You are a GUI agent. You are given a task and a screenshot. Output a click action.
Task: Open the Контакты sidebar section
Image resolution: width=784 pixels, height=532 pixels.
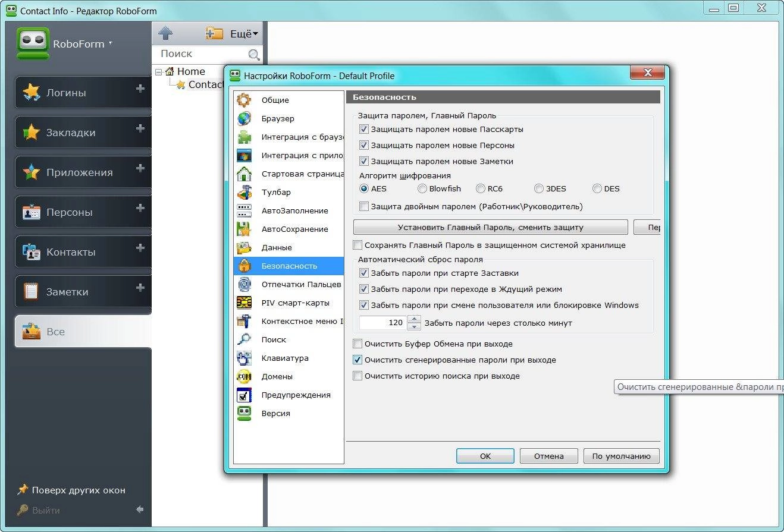pyautogui.click(x=83, y=252)
